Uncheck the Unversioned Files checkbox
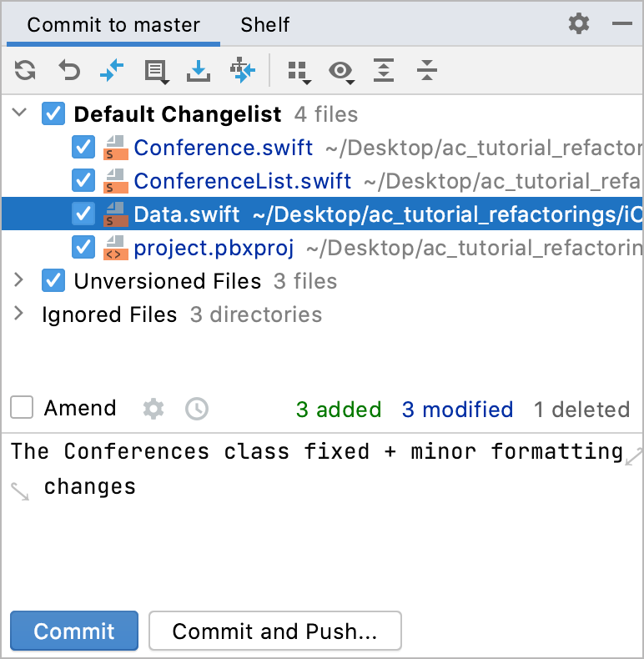644x659 pixels. pyautogui.click(x=53, y=281)
